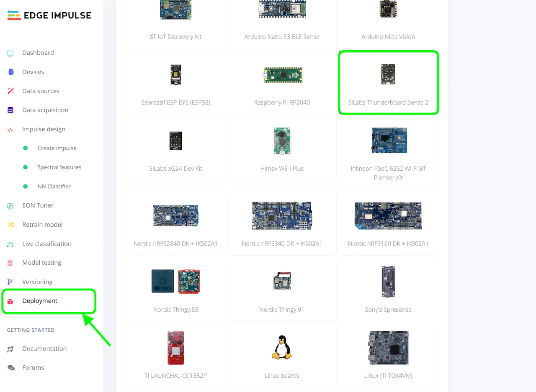Choose the SiLabs Thunderboard Sense 2 board
The image size is (536, 392).
click(x=388, y=82)
